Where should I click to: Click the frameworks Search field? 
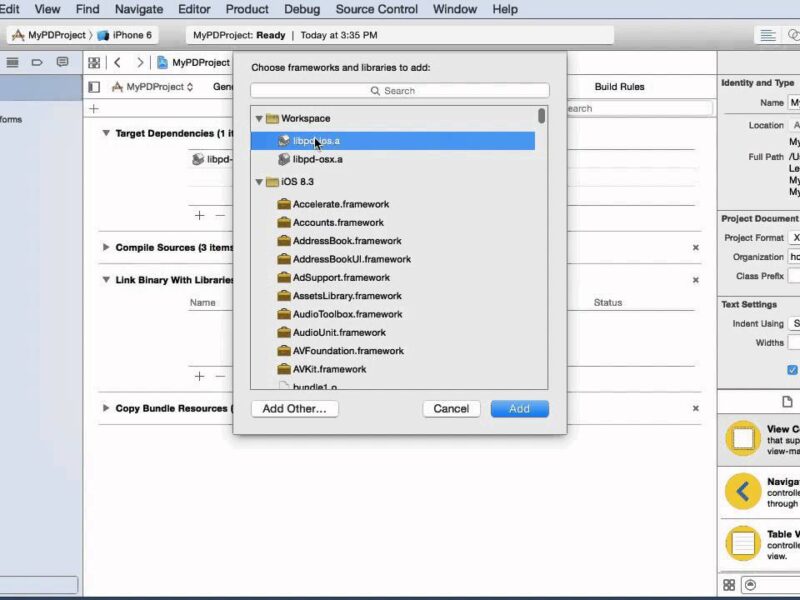coord(400,90)
